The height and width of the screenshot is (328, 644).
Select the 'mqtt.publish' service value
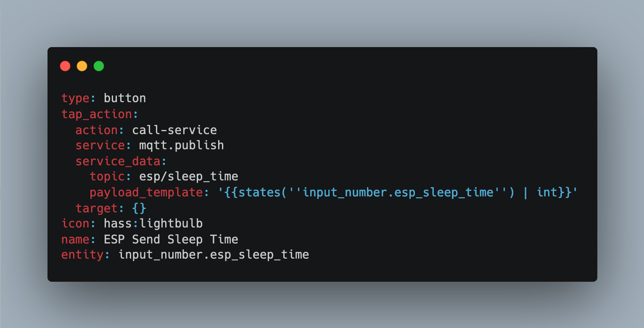click(x=182, y=145)
